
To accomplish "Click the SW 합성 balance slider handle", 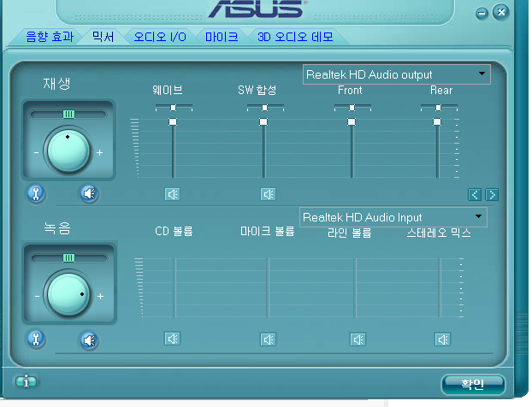I will click(264, 108).
